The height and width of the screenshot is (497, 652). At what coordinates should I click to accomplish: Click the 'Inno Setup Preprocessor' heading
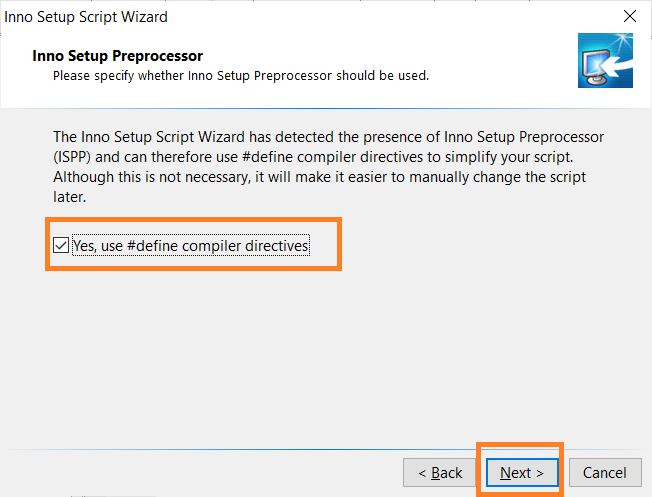pyautogui.click(x=118, y=56)
